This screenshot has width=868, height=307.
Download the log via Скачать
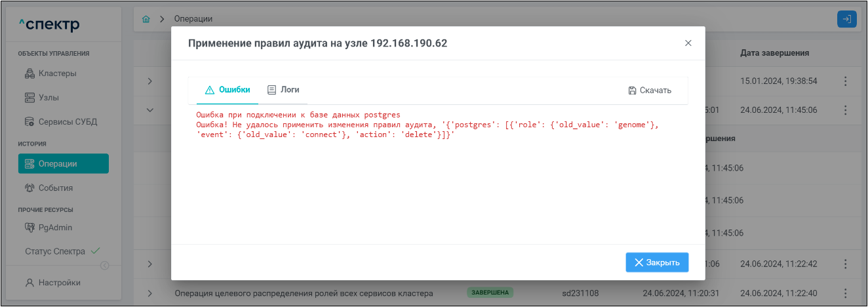650,91
